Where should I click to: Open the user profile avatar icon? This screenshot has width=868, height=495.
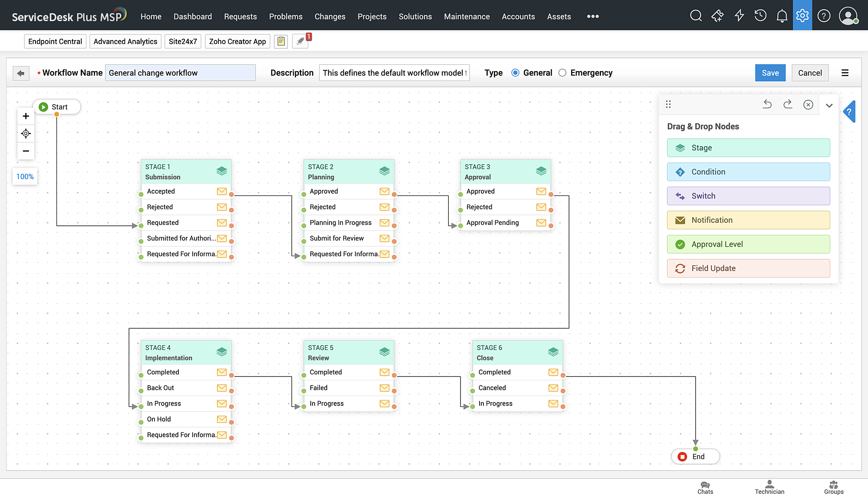point(848,15)
